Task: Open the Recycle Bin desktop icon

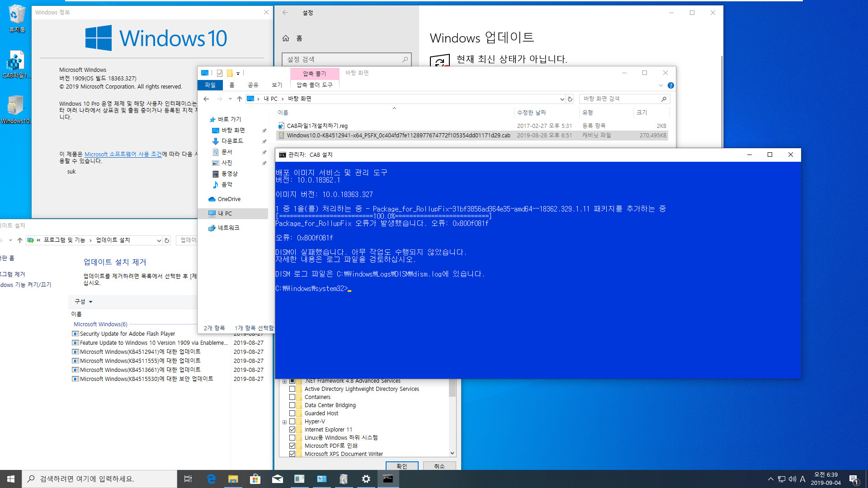Action: [x=17, y=19]
